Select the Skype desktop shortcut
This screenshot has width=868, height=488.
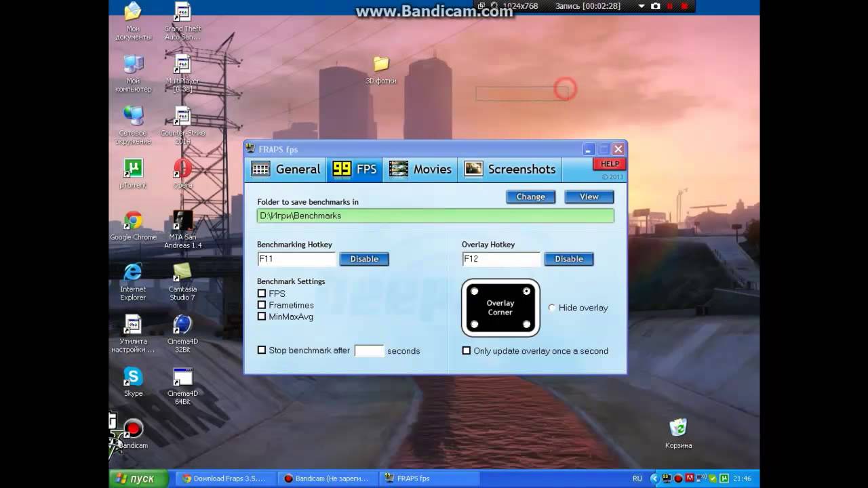(x=133, y=382)
